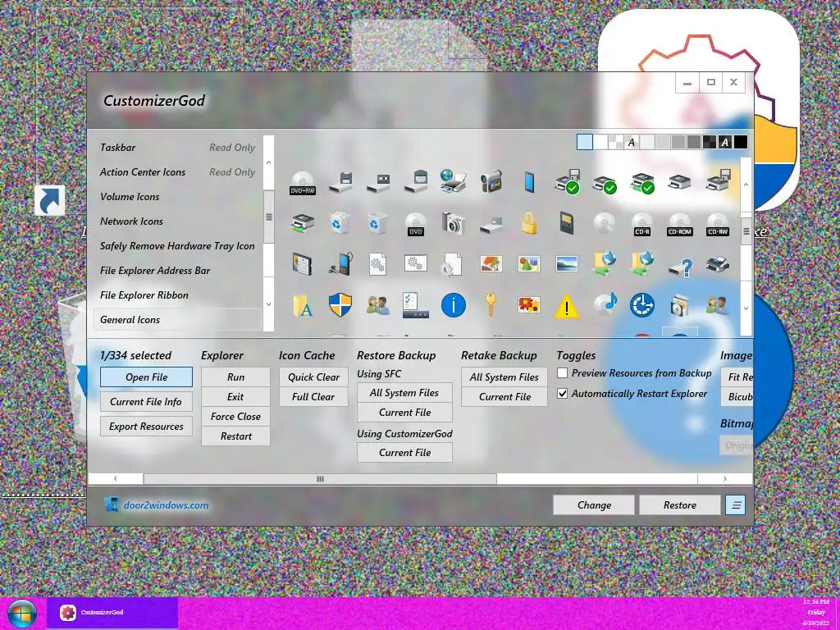Select the digital camera icon
Viewport: 840px width, 630px height.
453,223
